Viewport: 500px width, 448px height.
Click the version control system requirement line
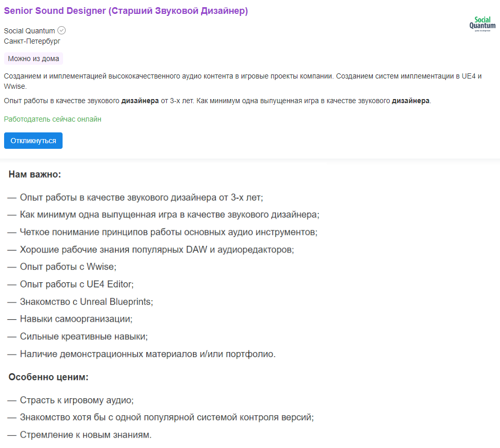(x=167, y=418)
